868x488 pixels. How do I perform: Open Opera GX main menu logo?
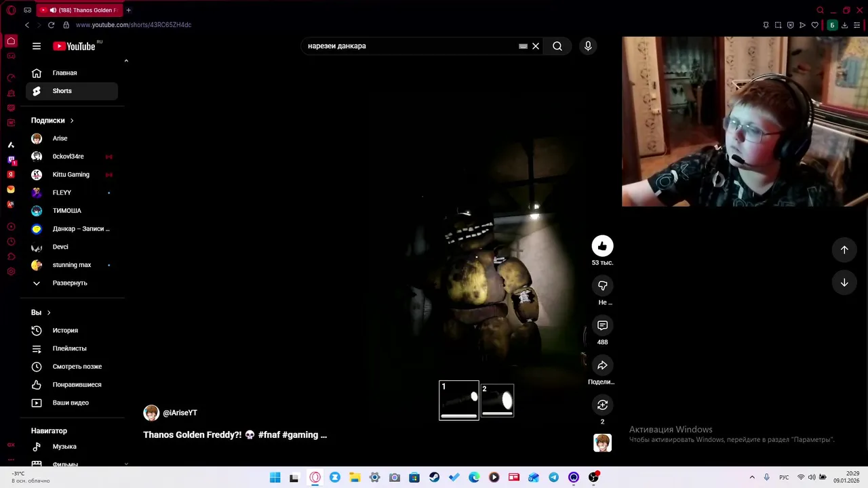coord(11,10)
